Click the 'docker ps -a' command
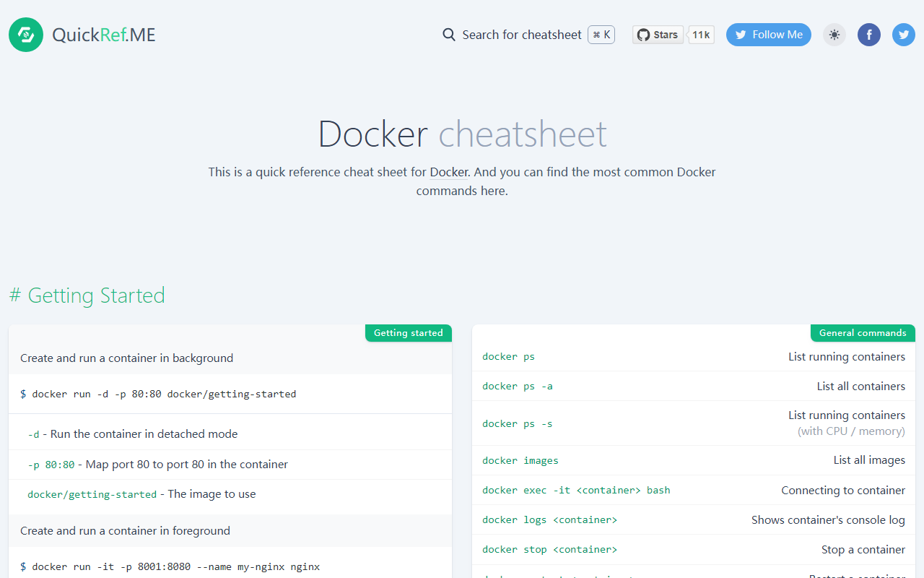 pos(518,387)
